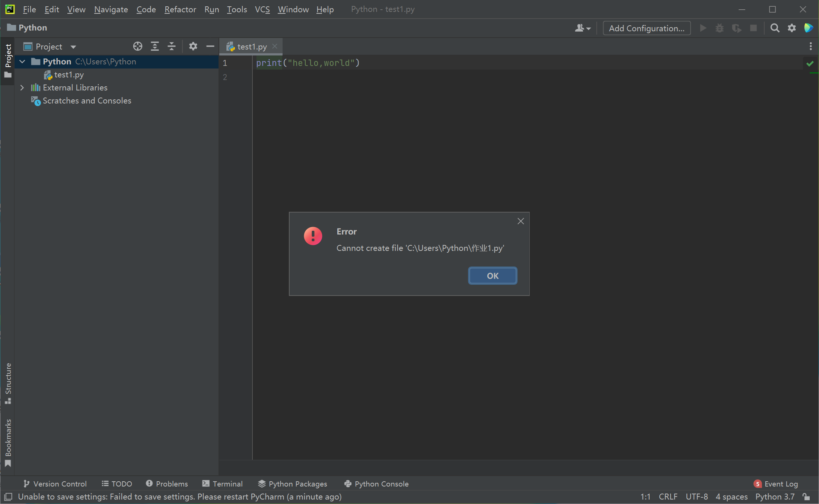Image resolution: width=819 pixels, height=504 pixels.
Task: Open the VCS menu
Action: click(262, 9)
